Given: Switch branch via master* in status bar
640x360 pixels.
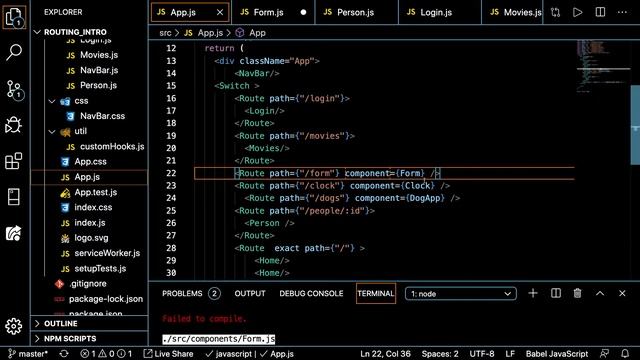Looking at the screenshot, I should coord(28,354).
